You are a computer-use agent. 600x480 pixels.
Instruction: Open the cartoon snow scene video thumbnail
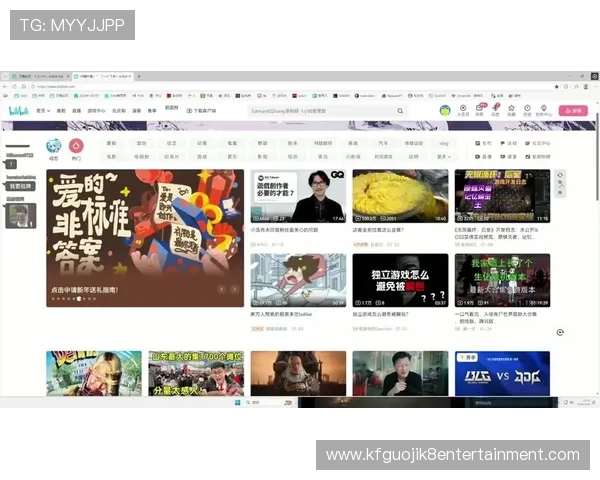298,280
